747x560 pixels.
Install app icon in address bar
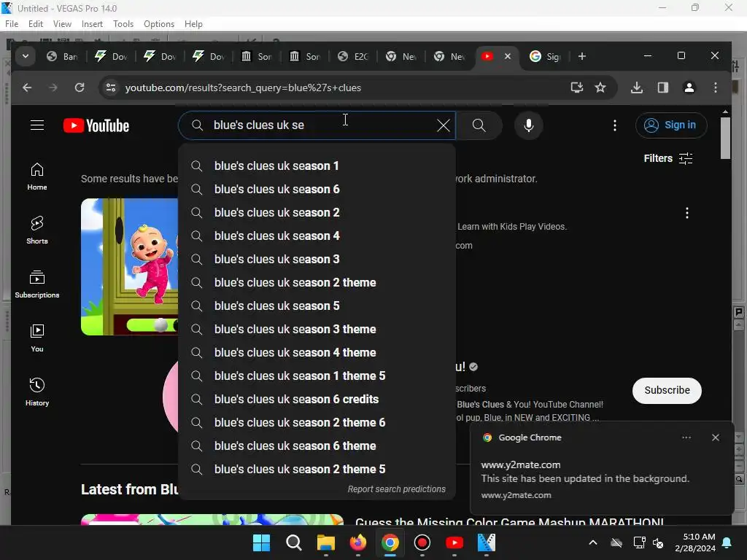tap(577, 87)
